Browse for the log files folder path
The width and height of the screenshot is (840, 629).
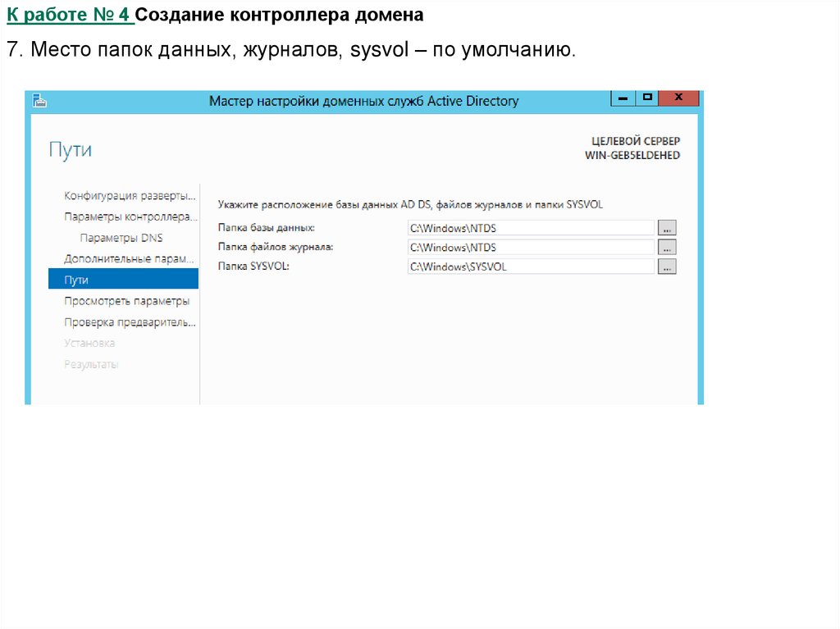(667, 247)
